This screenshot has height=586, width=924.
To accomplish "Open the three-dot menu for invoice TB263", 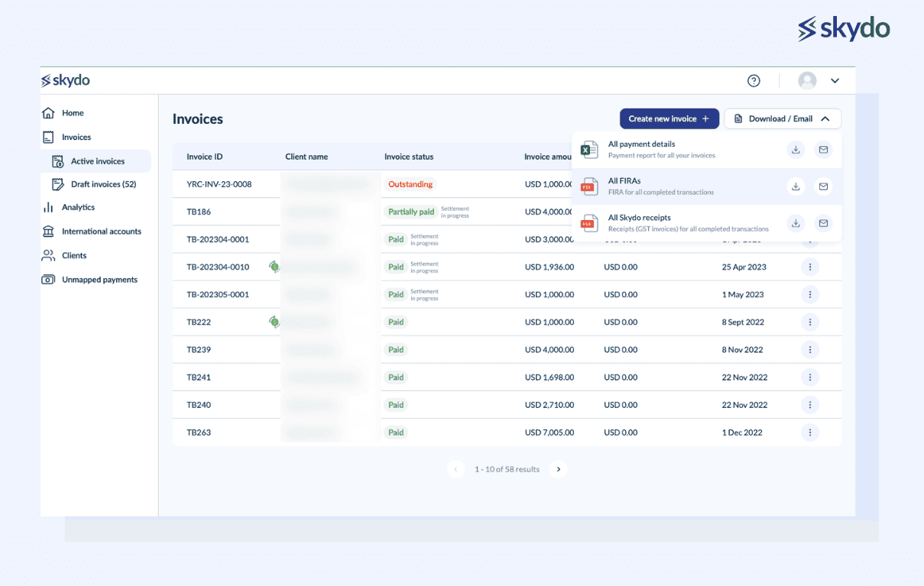I will [x=810, y=432].
